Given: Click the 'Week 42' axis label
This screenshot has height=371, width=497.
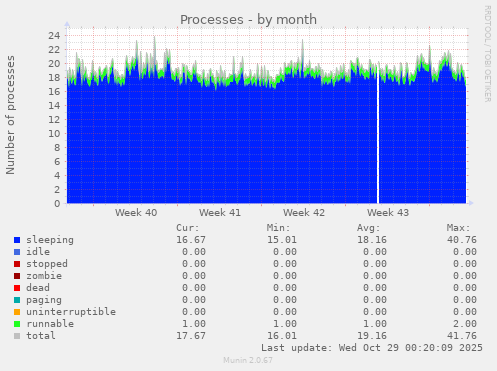Looking at the screenshot, I should click(304, 213).
